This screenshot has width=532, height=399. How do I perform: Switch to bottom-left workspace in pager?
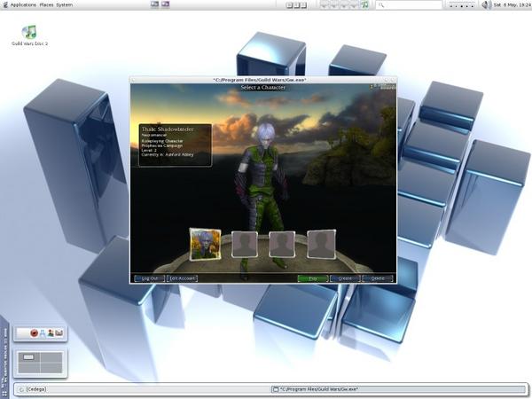[29, 368]
